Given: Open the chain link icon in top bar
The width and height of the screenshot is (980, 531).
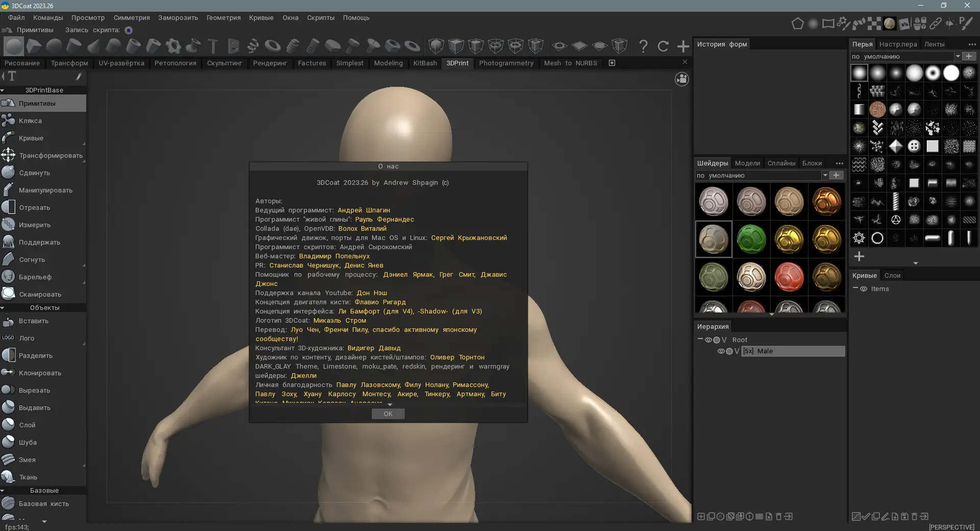Looking at the screenshot, I should click(935, 23).
